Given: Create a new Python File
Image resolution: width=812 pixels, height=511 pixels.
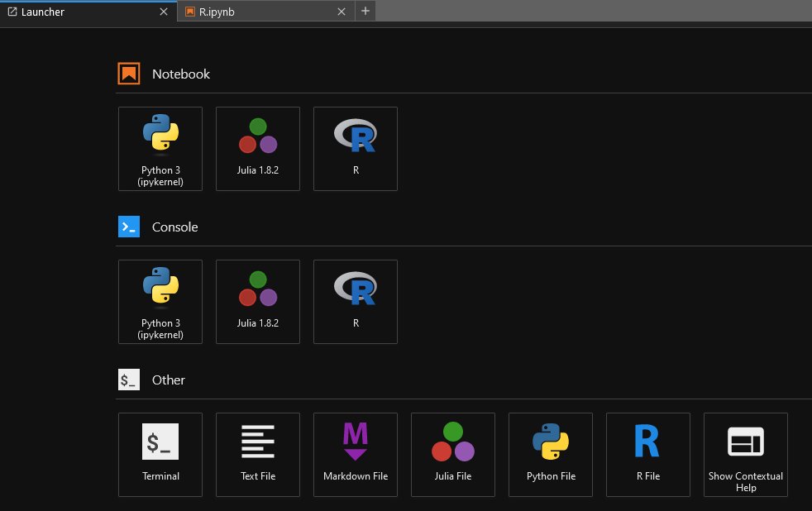Looking at the screenshot, I should (x=551, y=455).
